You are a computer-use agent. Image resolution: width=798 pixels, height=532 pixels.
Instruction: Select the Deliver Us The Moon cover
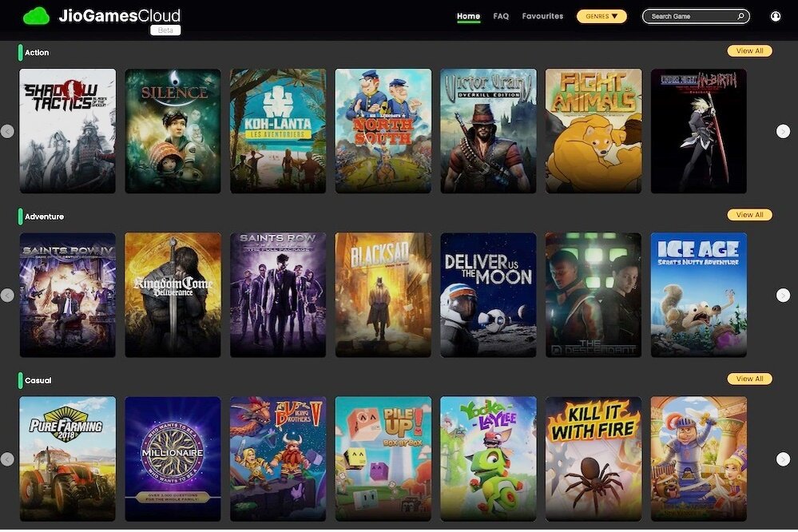pyautogui.click(x=488, y=295)
